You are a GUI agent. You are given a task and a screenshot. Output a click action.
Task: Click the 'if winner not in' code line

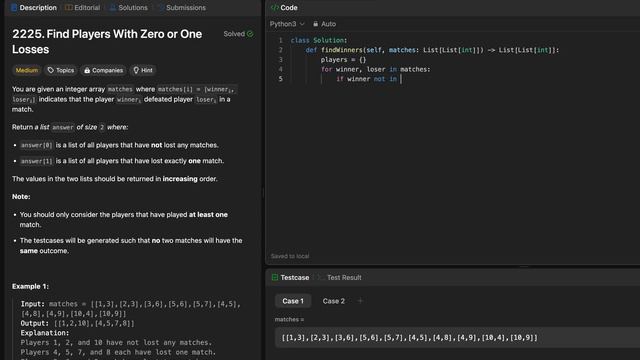pos(367,79)
